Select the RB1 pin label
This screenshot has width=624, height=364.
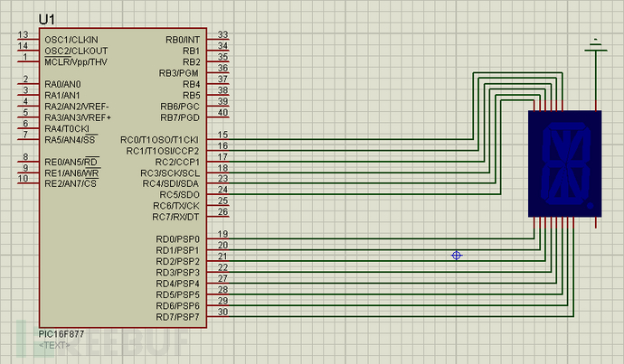pyautogui.click(x=191, y=51)
